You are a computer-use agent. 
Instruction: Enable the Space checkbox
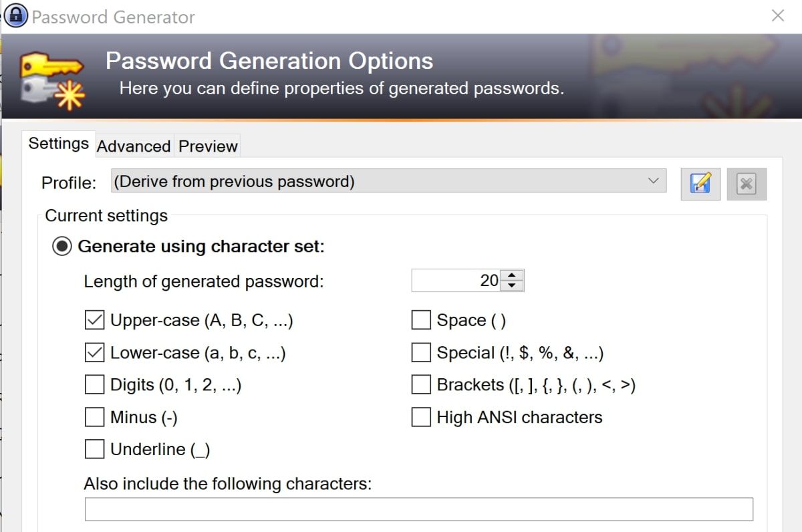pos(421,321)
